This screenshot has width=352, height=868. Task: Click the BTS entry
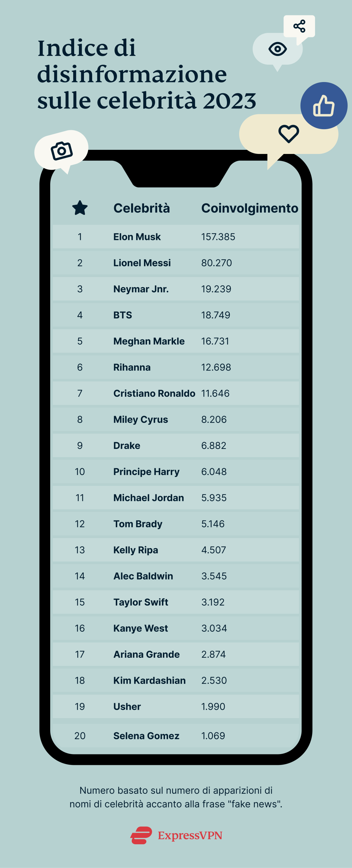coord(123,315)
